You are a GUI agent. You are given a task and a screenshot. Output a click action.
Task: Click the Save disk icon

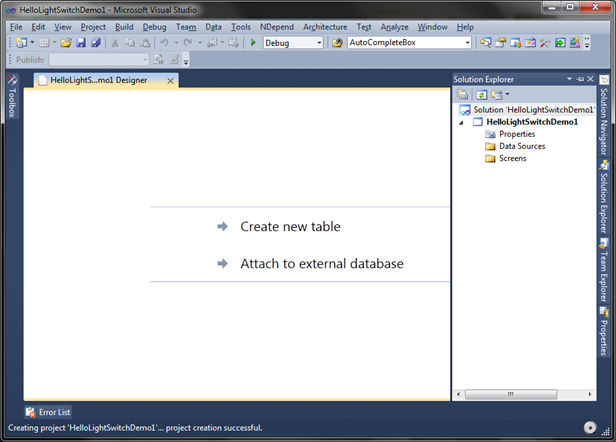pos(81,42)
